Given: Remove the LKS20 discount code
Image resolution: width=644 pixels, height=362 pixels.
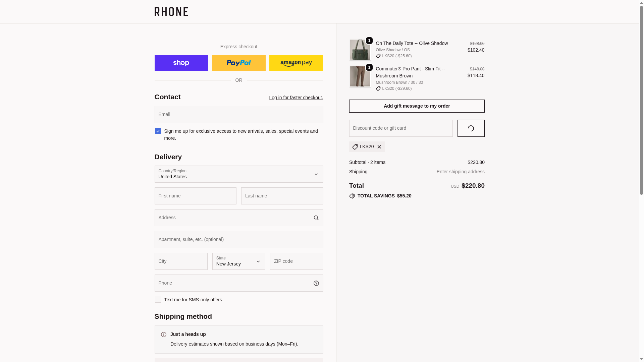Looking at the screenshot, I should [x=379, y=147].
